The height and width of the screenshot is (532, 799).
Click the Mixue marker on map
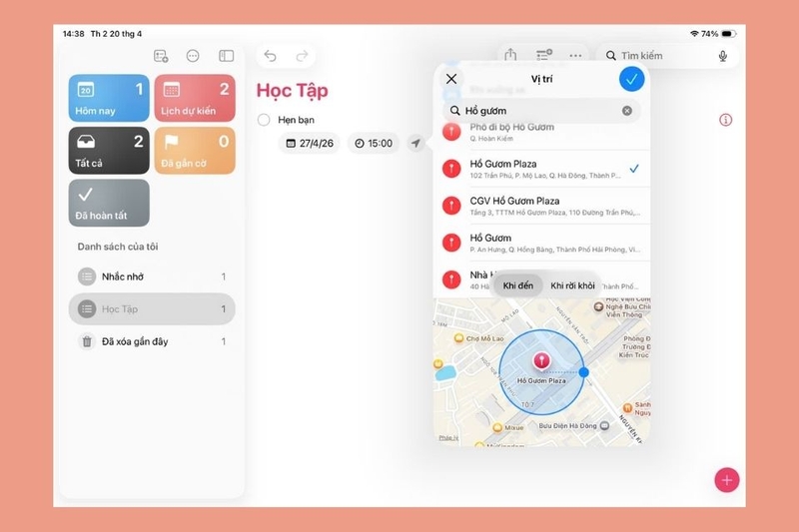[x=497, y=427]
